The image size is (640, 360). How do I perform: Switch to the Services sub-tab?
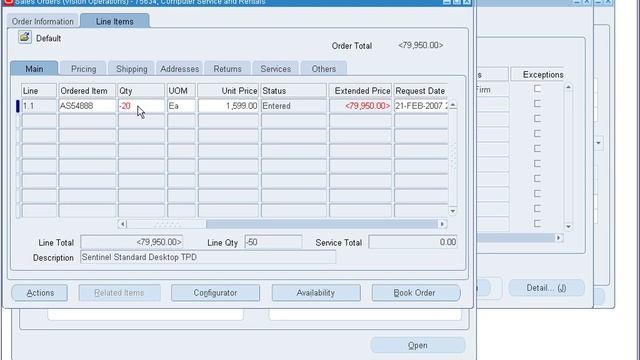pyautogui.click(x=276, y=69)
